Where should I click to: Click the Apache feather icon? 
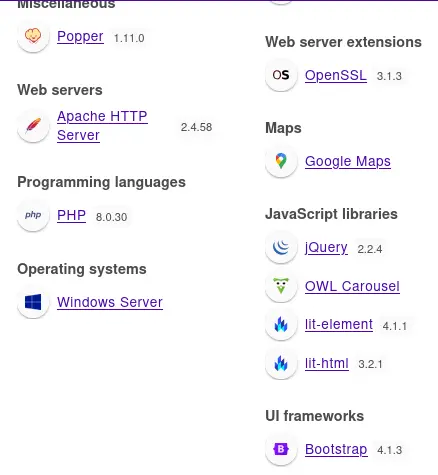click(x=33, y=126)
